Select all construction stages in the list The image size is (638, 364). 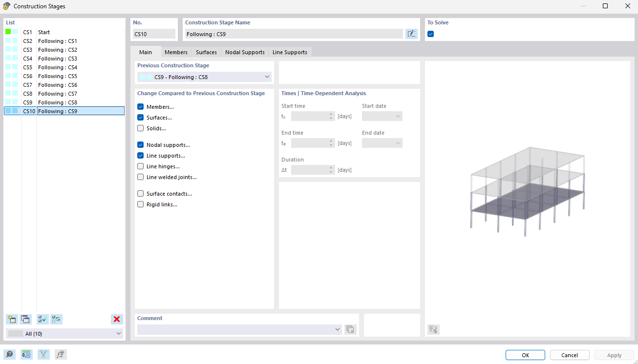pos(42,319)
